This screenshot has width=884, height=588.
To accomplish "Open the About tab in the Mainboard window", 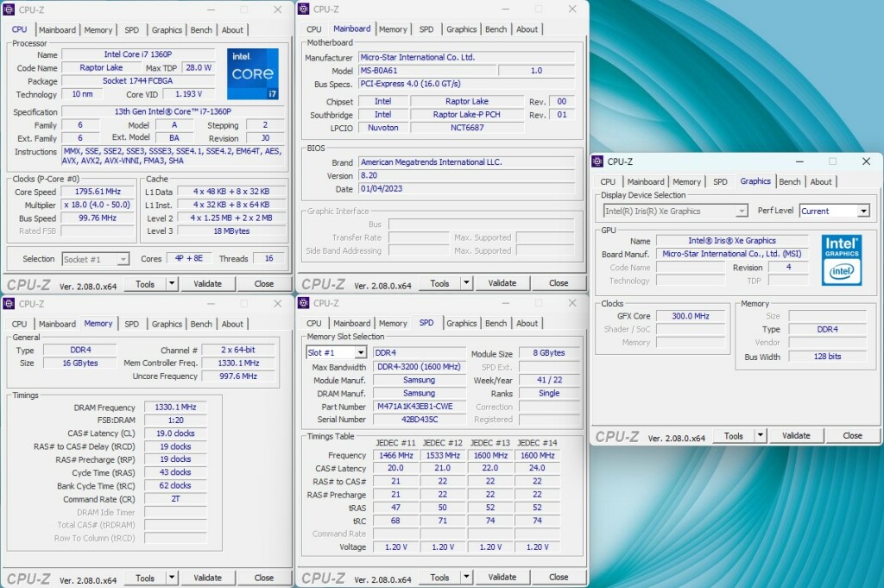I will coord(527,29).
